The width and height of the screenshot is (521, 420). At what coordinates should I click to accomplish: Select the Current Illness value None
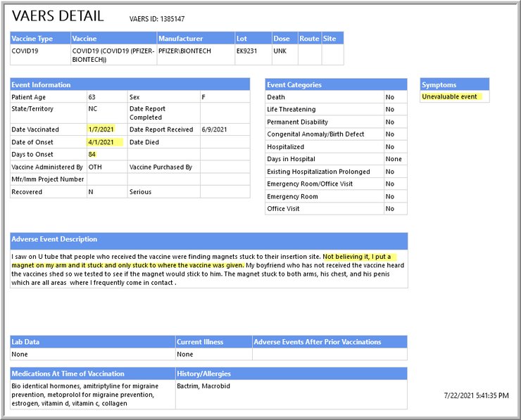(185, 355)
